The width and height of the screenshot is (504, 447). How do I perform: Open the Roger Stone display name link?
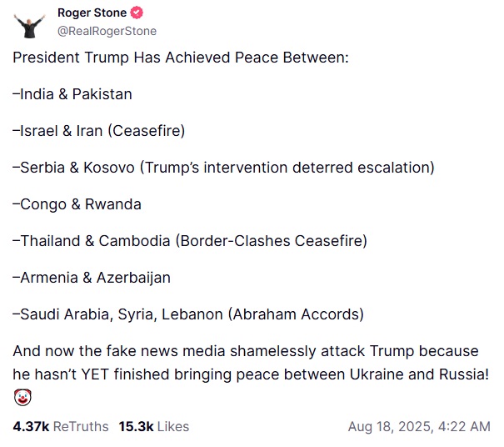pos(92,13)
